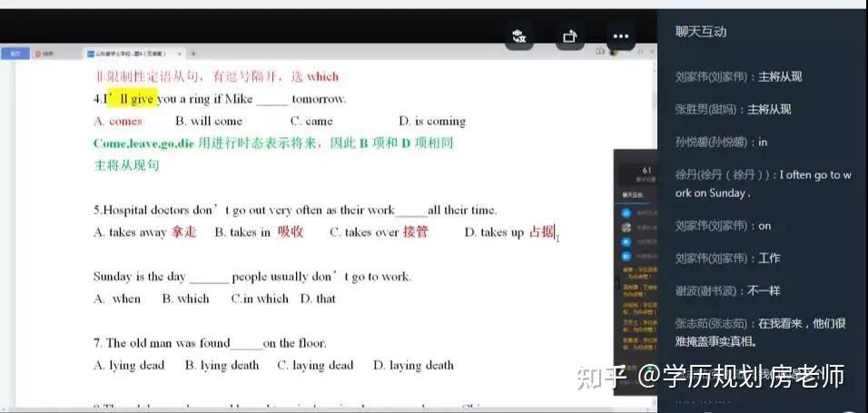Click the green 主将从现句 note

pyautogui.click(x=127, y=165)
